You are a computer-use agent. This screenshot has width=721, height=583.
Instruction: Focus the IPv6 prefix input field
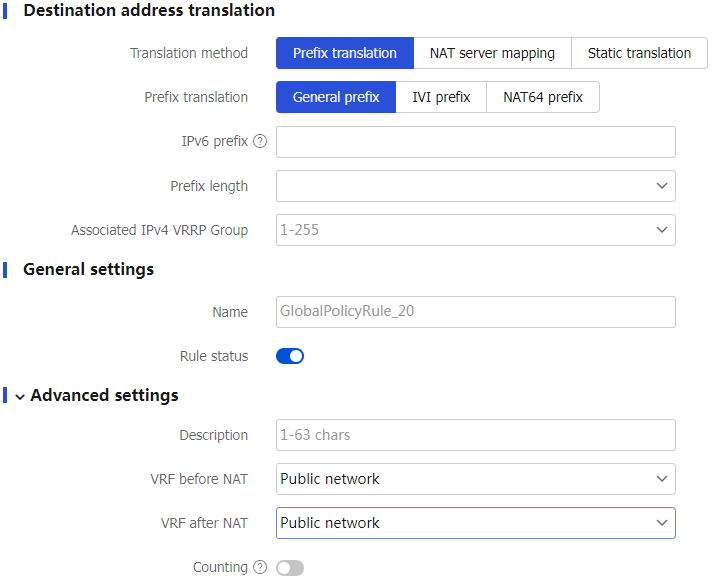tap(476, 142)
